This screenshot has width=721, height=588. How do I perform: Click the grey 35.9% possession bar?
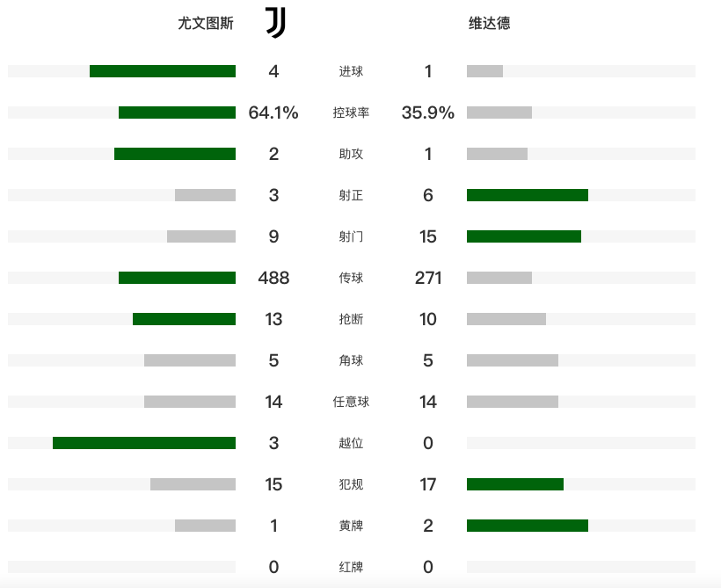point(499,113)
